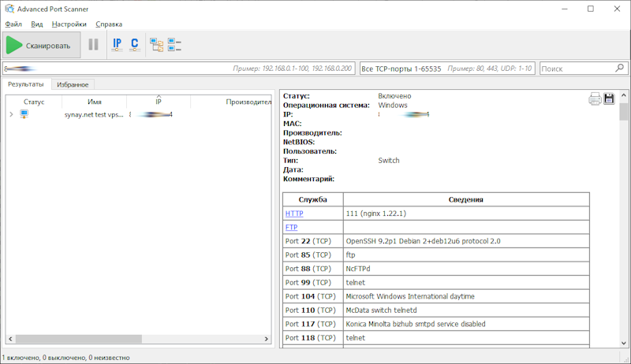Viewport: 631px width, 364px height.
Task: Click Konica Minolta bizhub smtpd cell
Action: click(466, 324)
